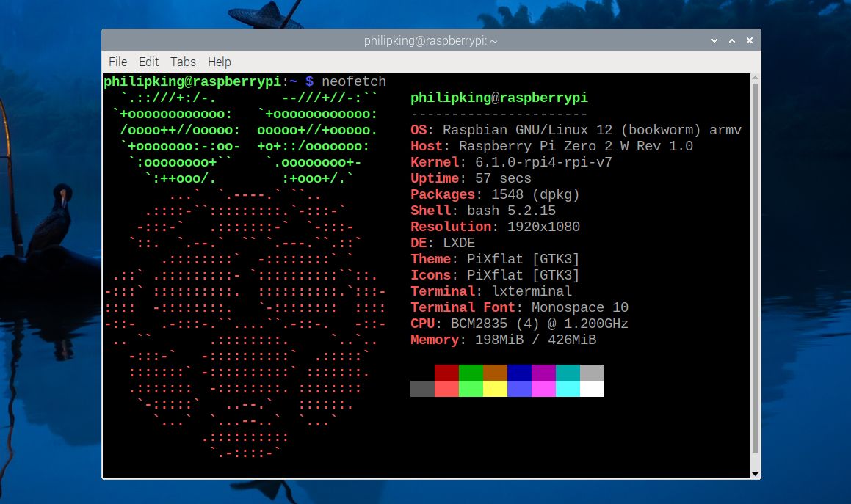Viewport: 851px width, 504px height.
Task: Click the philipking@raspberrypi header text
Action: tap(498, 97)
